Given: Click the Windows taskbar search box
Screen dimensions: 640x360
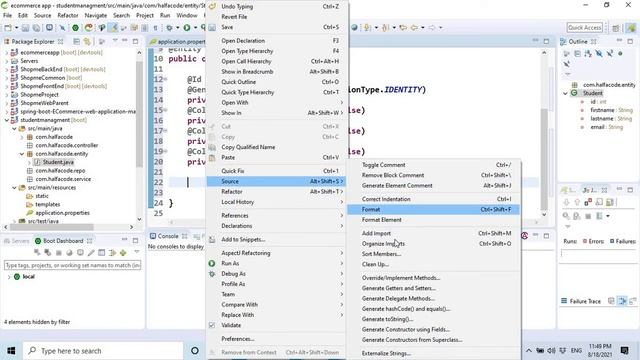Looking at the screenshot, I should click(103, 351).
